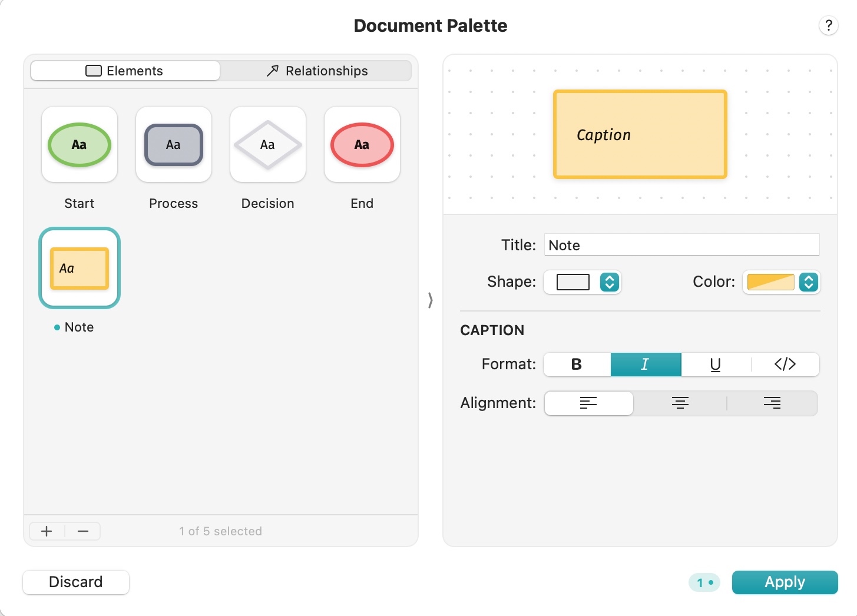Screen dimensions: 857x616
Task: Select the Decision diamond element icon
Action: [268, 144]
